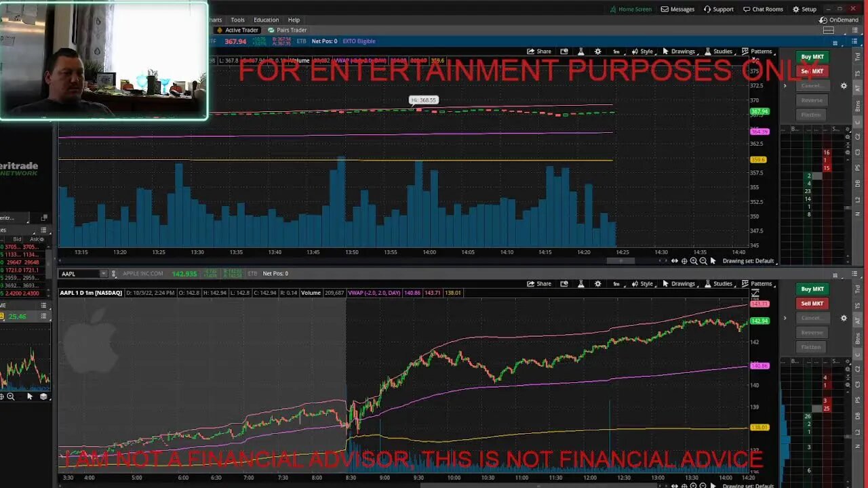
Task: Open the Messages window
Action: coord(677,9)
